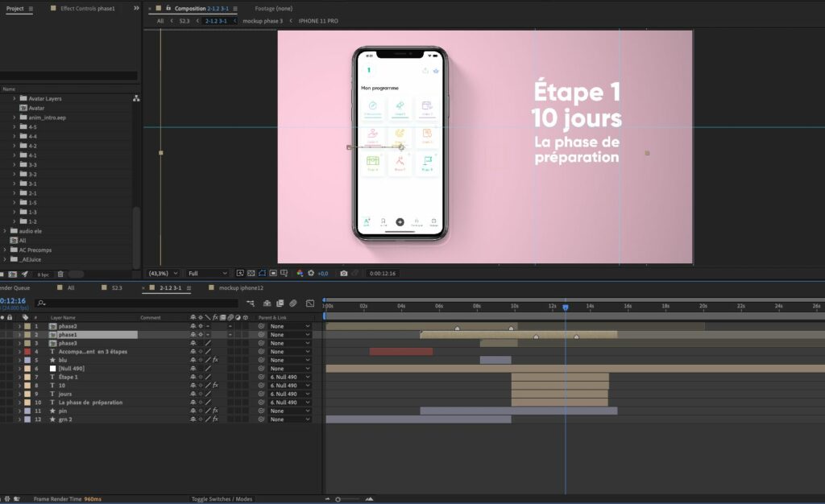Click the rocket icon in Project panel
Screen dimensions: 825x504
(24, 275)
